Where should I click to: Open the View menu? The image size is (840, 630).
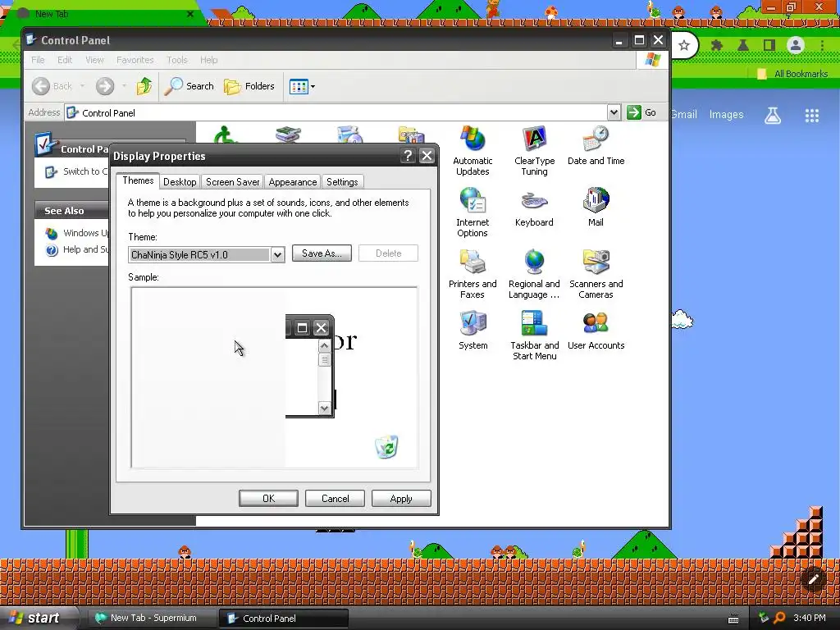tap(94, 60)
